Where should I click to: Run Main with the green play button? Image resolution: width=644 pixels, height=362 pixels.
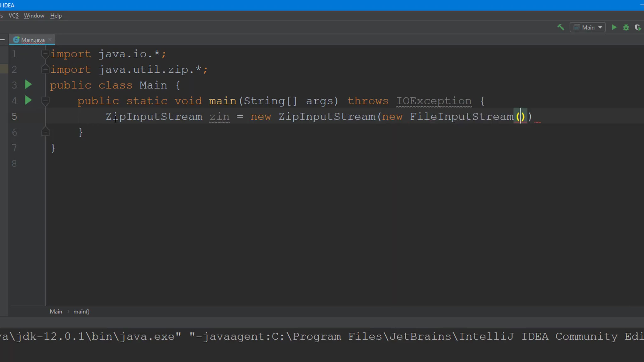614,27
